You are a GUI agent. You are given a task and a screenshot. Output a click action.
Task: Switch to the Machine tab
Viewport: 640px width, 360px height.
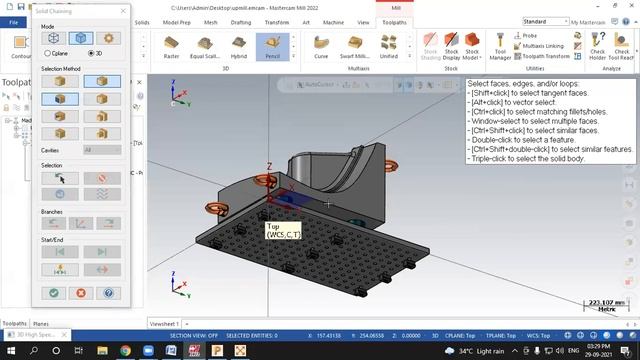[x=333, y=22]
